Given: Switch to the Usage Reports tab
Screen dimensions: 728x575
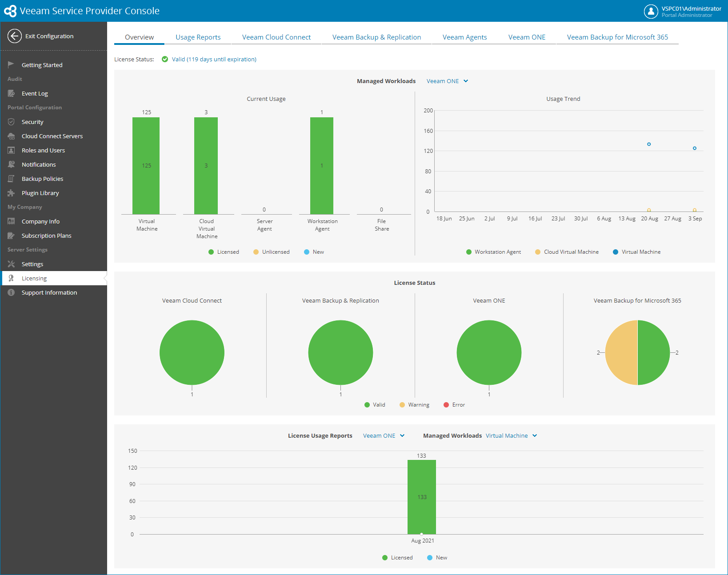Looking at the screenshot, I should (x=198, y=37).
